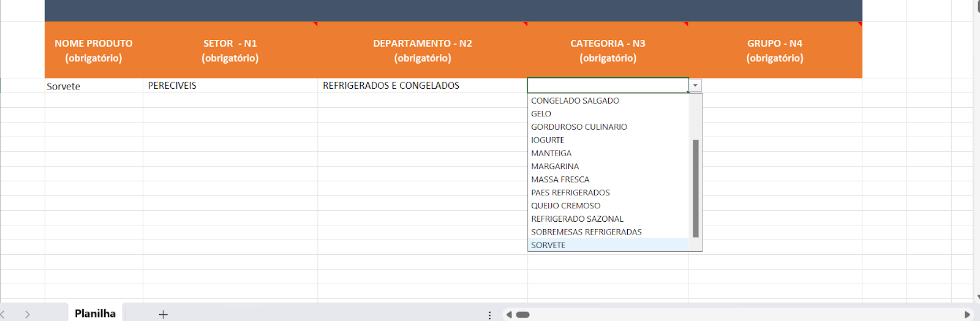Click the horizontal scrollbar thumb

click(x=522, y=315)
